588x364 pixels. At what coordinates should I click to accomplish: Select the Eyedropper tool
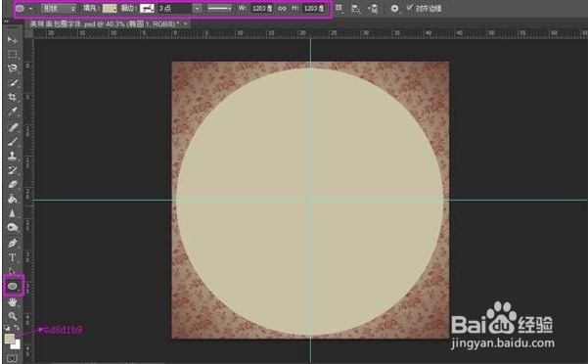[13, 112]
